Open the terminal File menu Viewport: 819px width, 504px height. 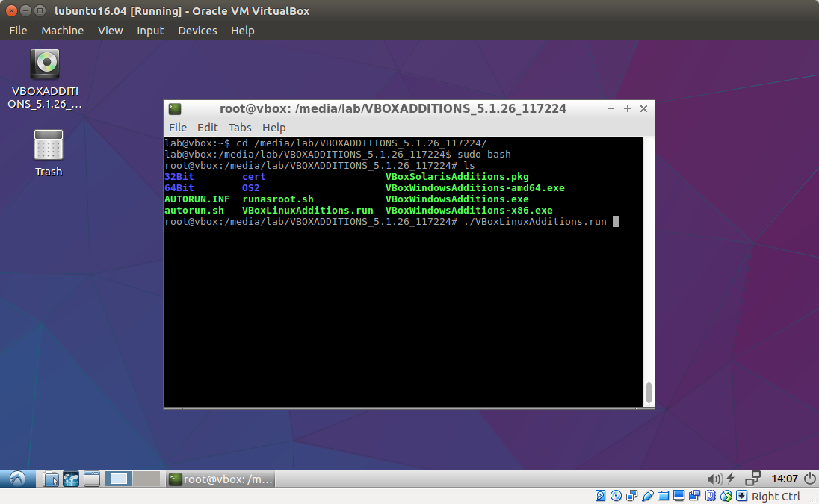(x=178, y=128)
